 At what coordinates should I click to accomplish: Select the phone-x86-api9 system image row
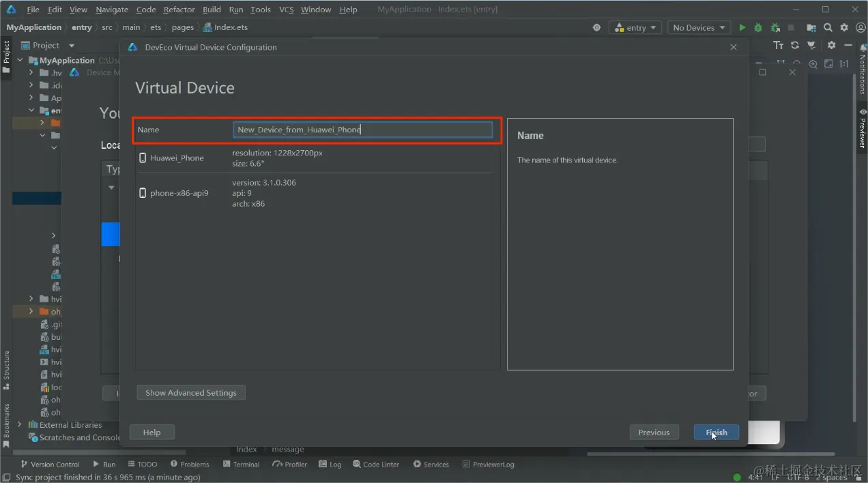coord(314,193)
